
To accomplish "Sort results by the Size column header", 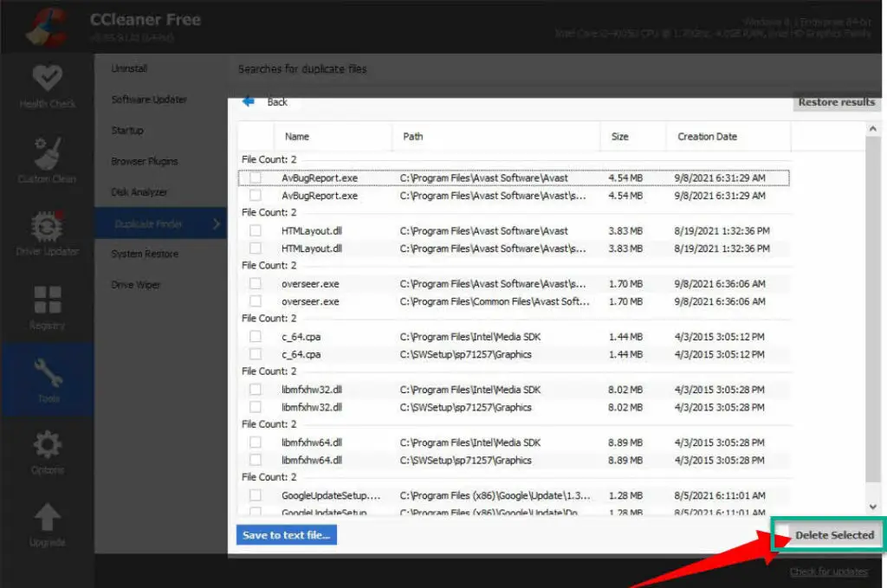I will (633, 136).
